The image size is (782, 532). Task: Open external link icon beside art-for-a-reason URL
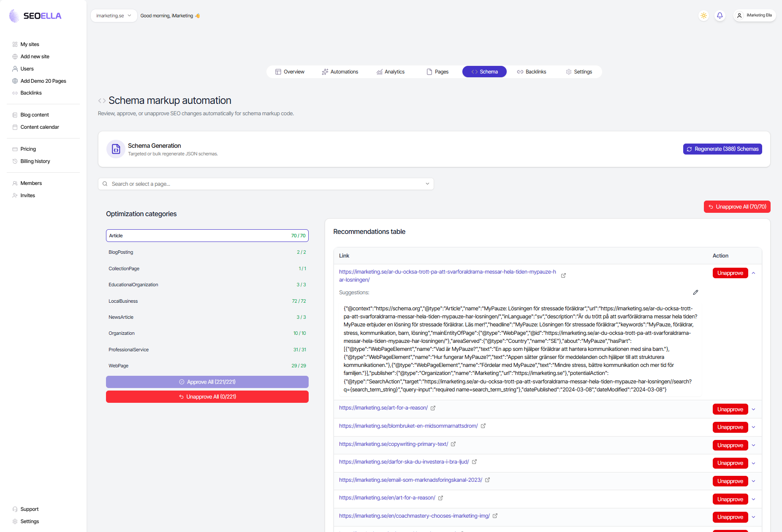pyautogui.click(x=433, y=408)
